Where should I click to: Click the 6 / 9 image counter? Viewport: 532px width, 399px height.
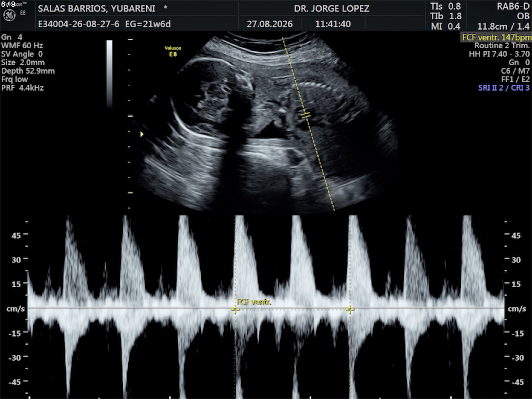coord(8,4)
